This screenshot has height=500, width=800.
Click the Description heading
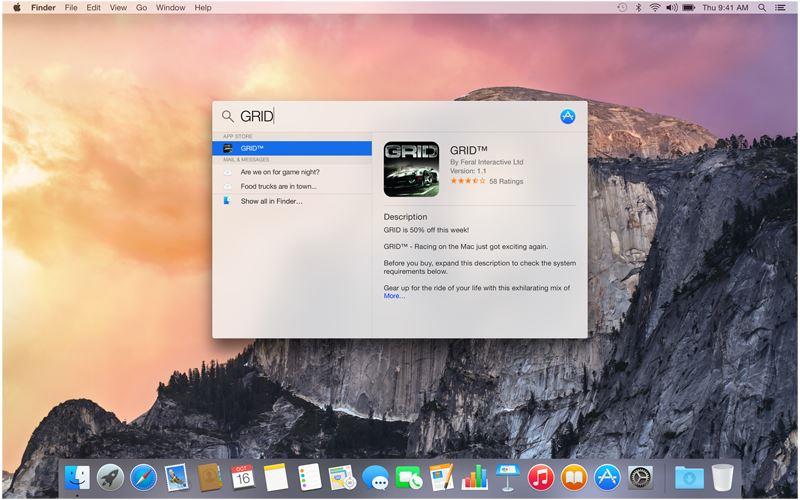click(x=405, y=216)
